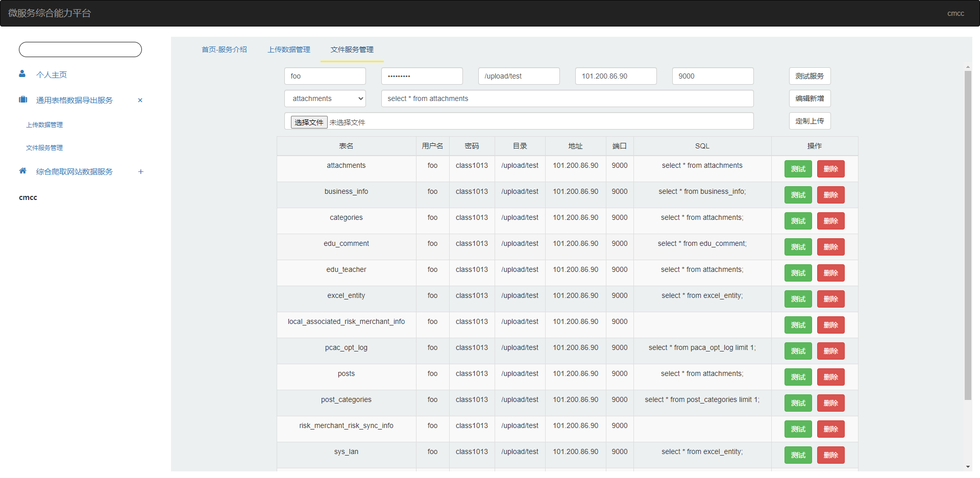
Task: Delete the edu_teacher row with 删除
Action: [x=831, y=273]
